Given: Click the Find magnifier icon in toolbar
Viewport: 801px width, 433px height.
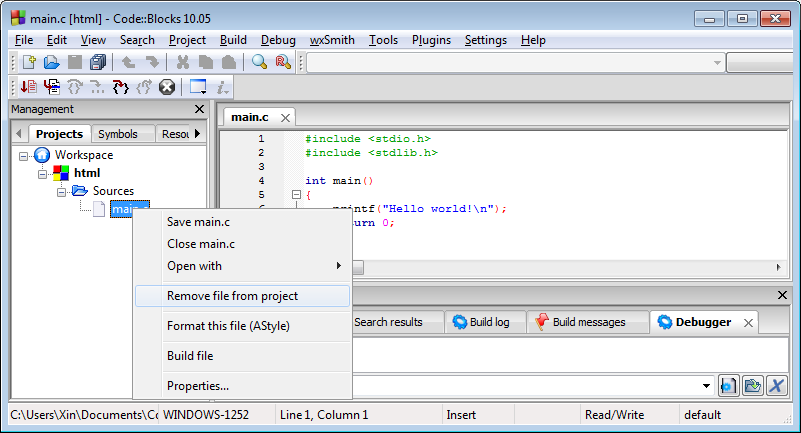Looking at the screenshot, I should 260,62.
